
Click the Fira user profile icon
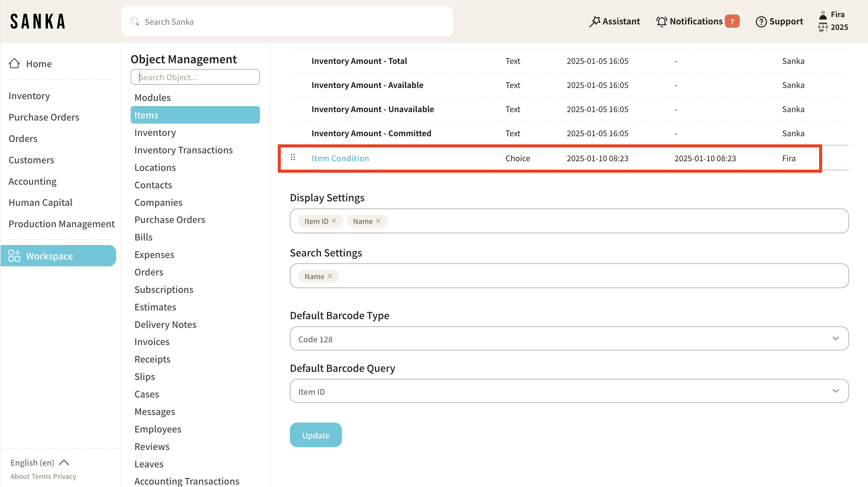click(823, 15)
